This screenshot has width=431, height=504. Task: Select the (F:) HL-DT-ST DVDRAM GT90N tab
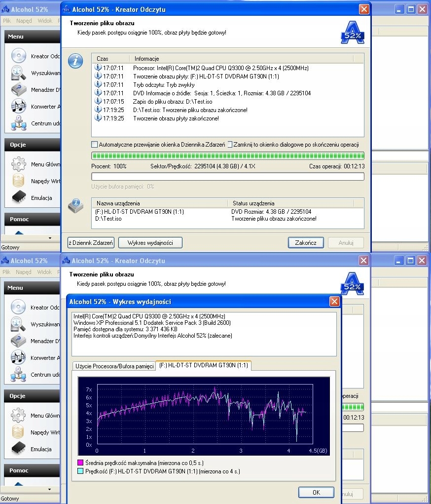204,365
